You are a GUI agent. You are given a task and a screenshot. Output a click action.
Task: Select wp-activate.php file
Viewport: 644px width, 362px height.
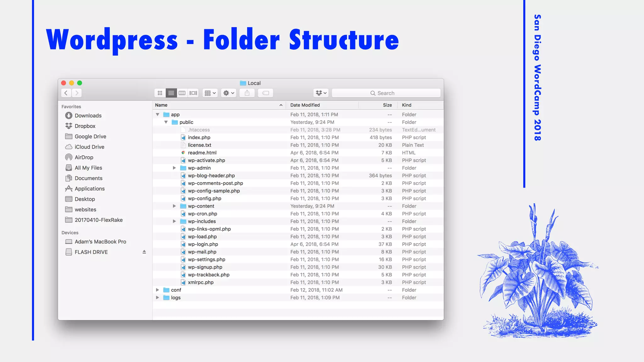[x=298, y=160]
